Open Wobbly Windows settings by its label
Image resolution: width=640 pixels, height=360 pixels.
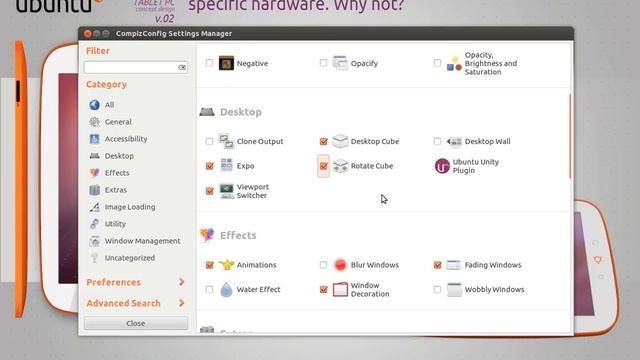pos(494,289)
